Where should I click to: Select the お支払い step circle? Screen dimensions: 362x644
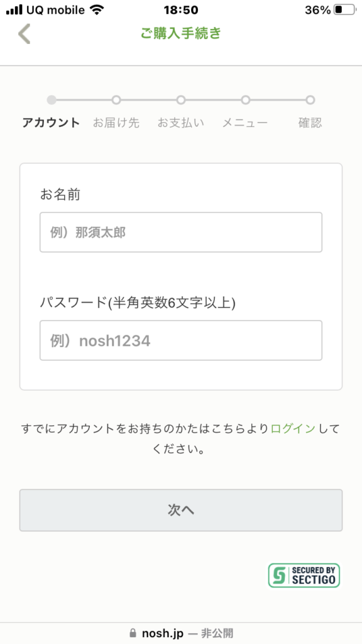coord(180,100)
